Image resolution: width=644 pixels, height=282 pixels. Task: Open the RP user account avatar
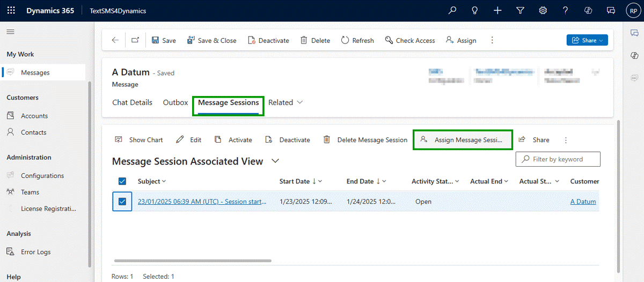(632, 11)
